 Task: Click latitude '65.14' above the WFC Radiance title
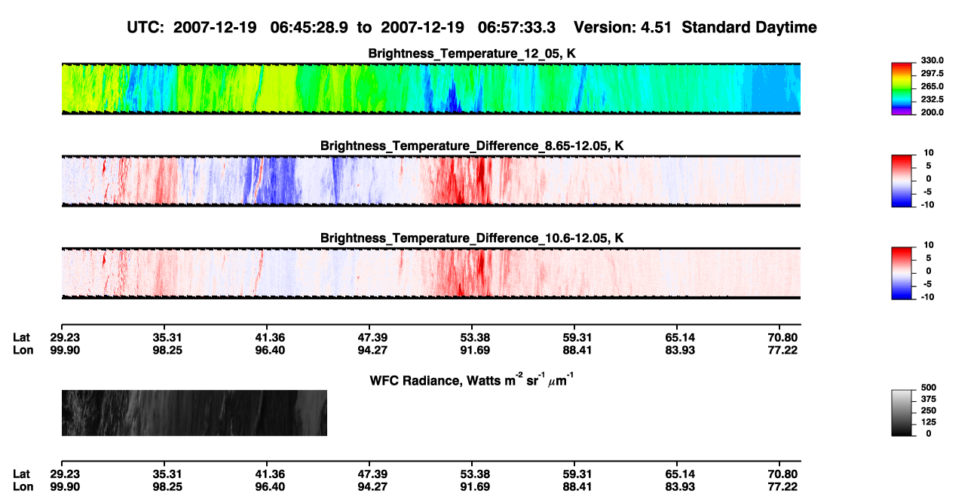coord(681,337)
